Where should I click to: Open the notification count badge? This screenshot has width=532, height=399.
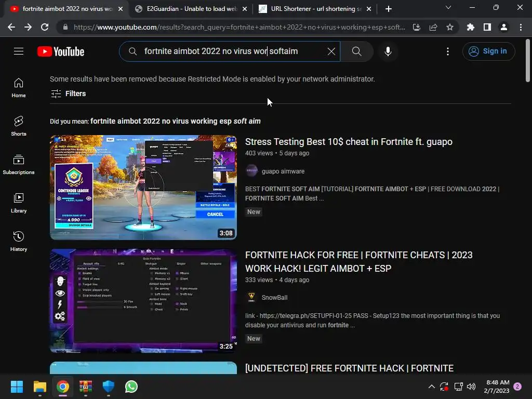[517, 387]
